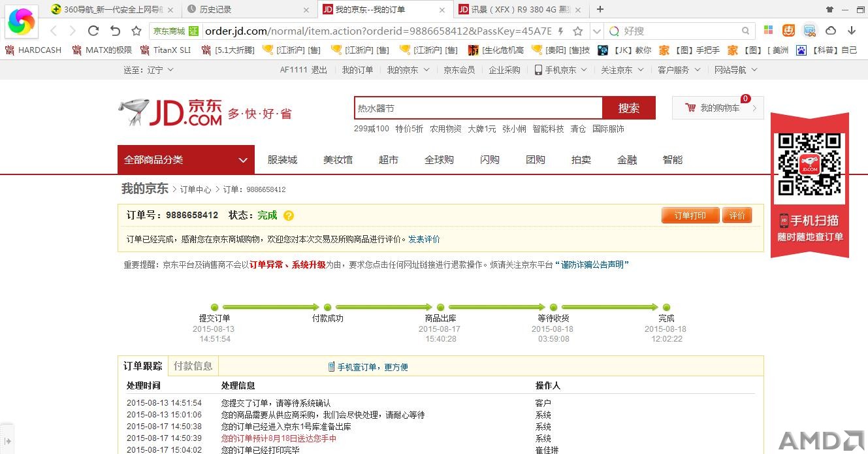
Task: Click the 发表评价 link
Action: (x=424, y=239)
